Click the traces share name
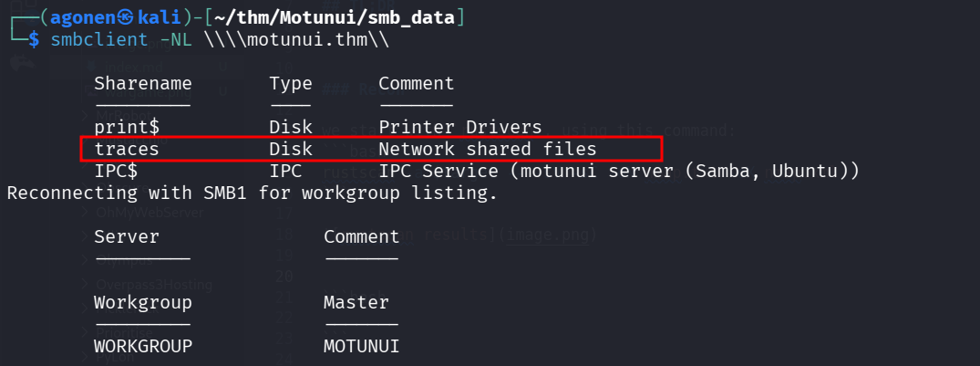This screenshot has height=366, width=980. click(x=127, y=149)
